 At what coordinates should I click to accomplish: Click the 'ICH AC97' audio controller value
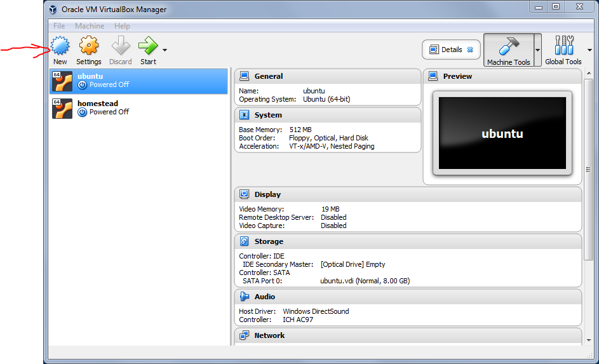[x=298, y=320]
